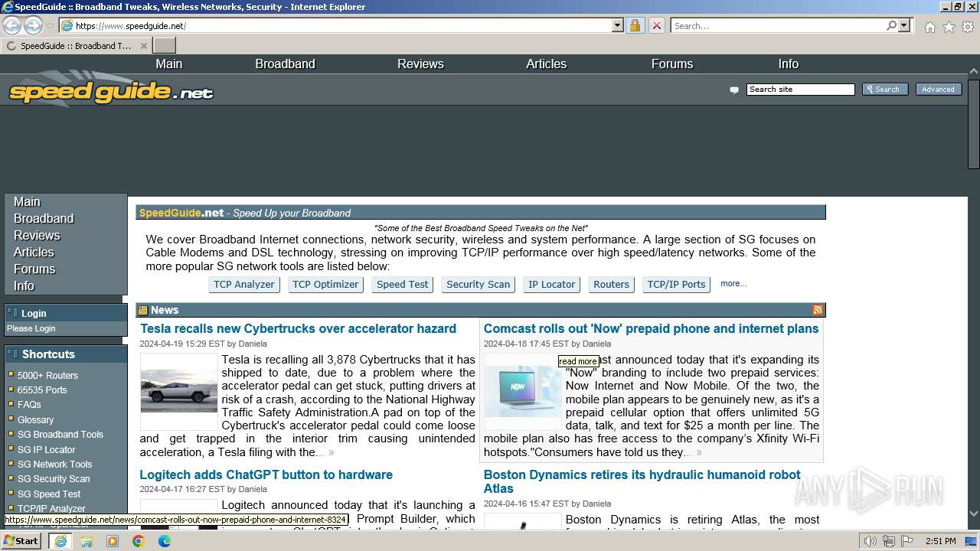Open the SG Network Tools shortcut
The height and width of the screenshot is (551, 980).
[x=54, y=464]
